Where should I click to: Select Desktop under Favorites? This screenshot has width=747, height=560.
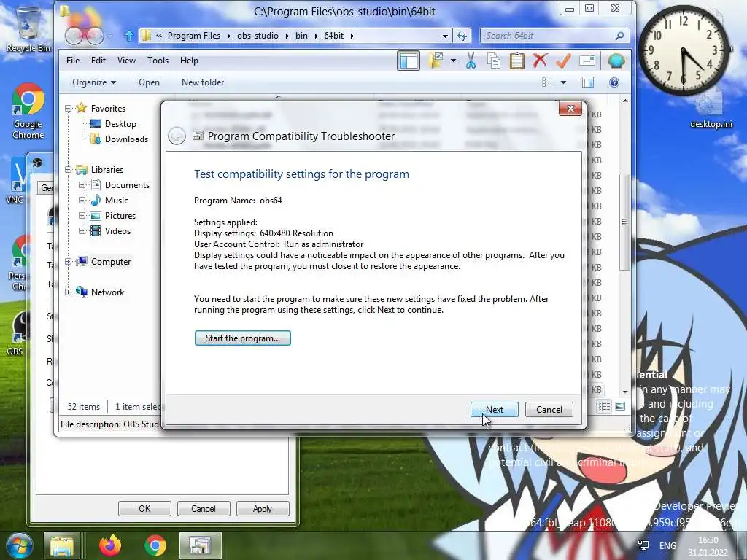120,124
